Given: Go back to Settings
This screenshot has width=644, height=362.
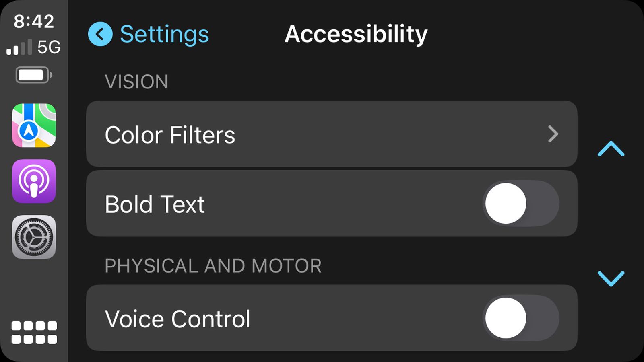Looking at the screenshot, I should pyautogui.click(x=164, y=35).
